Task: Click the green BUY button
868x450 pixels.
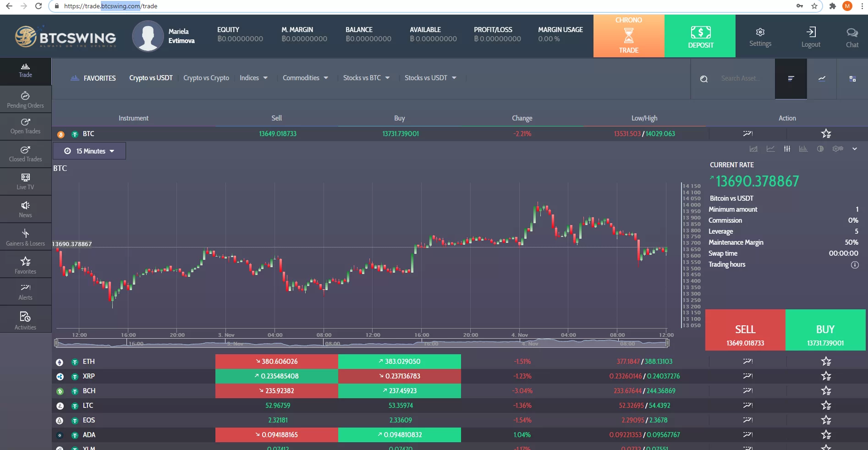Action: [825, 330]
